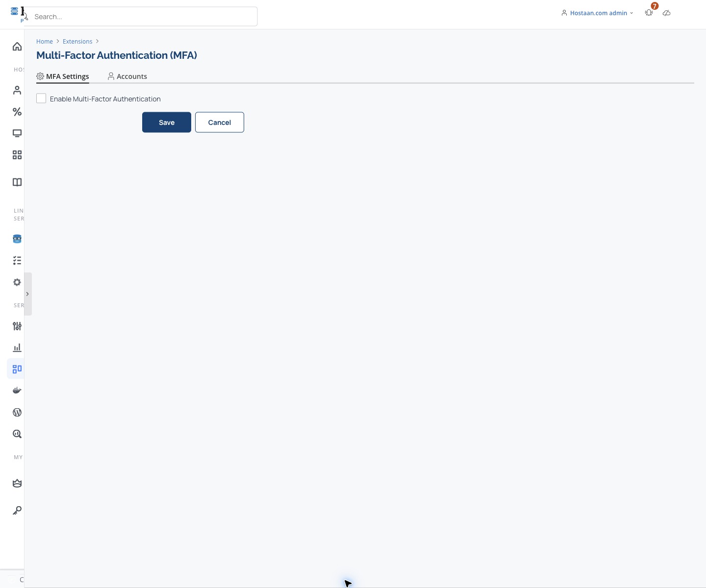Image resolution: width=706 pixels, height=588 pixels.
Task: Click the Cancel button
Action: [x=220, y=122]
